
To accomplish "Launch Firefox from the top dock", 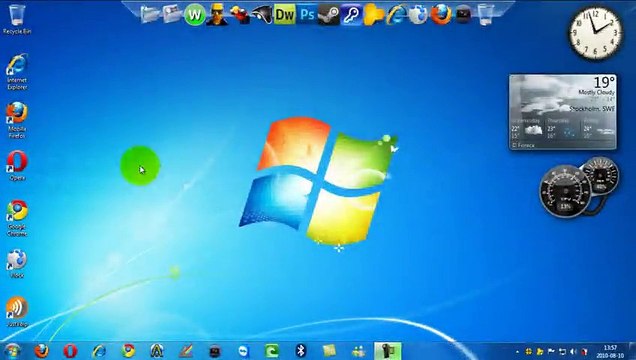I will 441,15.
